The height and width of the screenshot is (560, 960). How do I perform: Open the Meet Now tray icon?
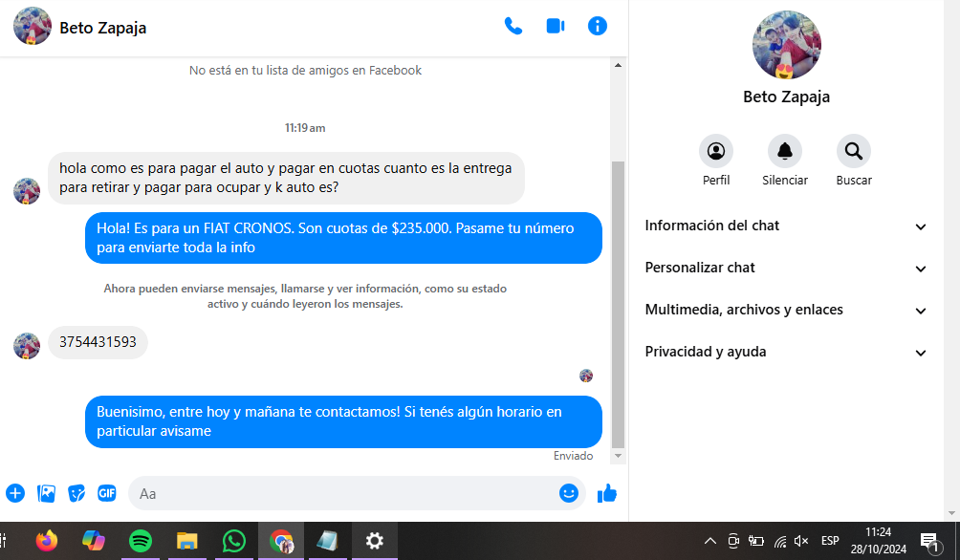(733, 541)
